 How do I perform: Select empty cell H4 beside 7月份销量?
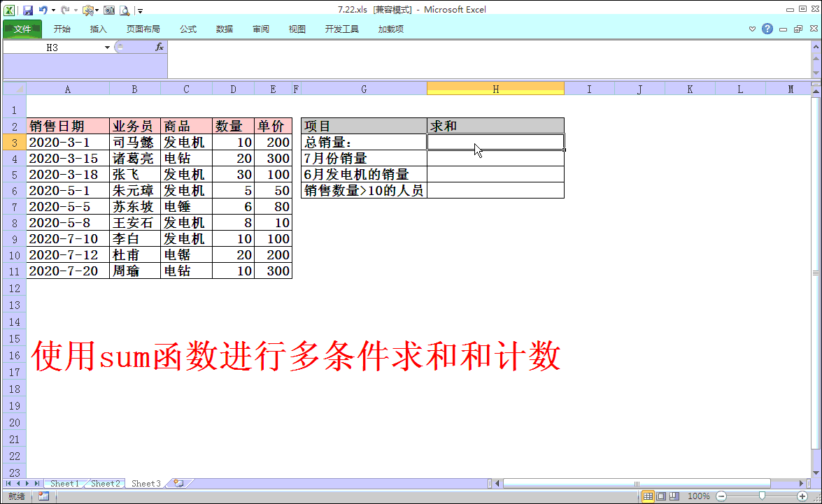(x=495, y=158)
